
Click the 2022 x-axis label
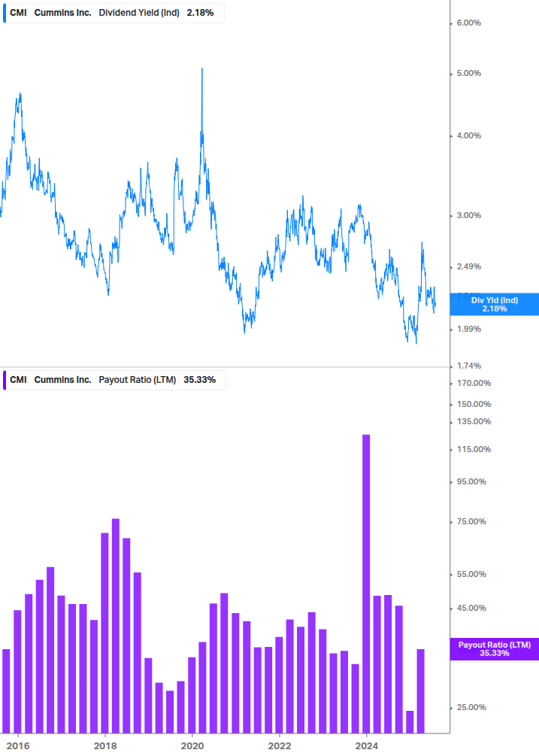(280, 746)
